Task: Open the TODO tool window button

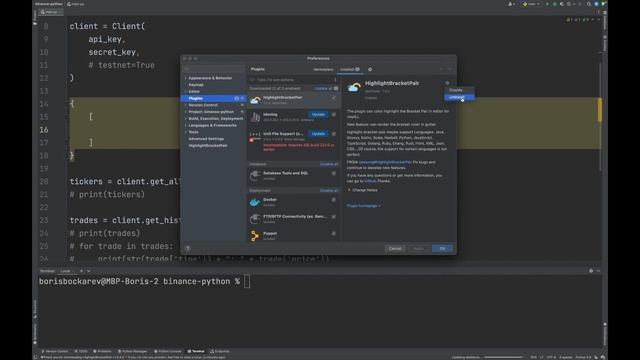Action: [81, 351]
